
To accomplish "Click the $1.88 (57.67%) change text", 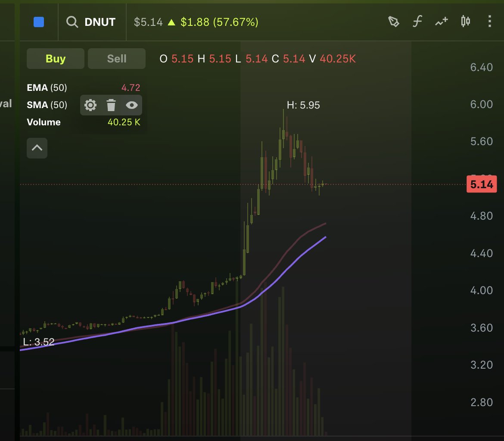I will point(219,22).
